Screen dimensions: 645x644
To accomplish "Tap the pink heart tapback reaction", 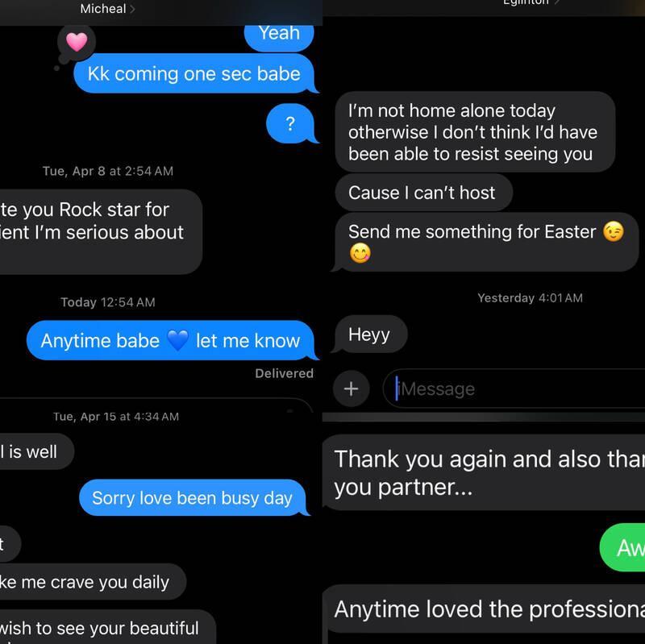I will click(77, 42).
